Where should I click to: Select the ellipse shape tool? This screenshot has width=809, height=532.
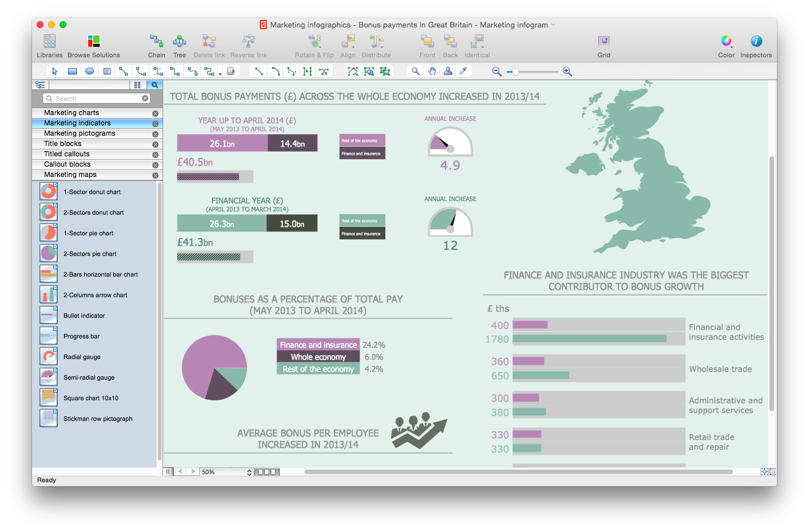click(89, 72)
